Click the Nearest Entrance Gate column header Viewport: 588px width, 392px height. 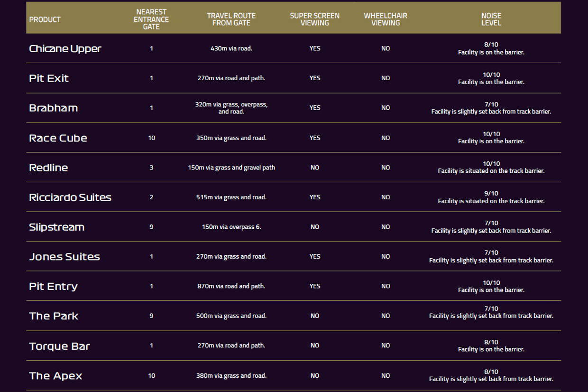[151, 19]
